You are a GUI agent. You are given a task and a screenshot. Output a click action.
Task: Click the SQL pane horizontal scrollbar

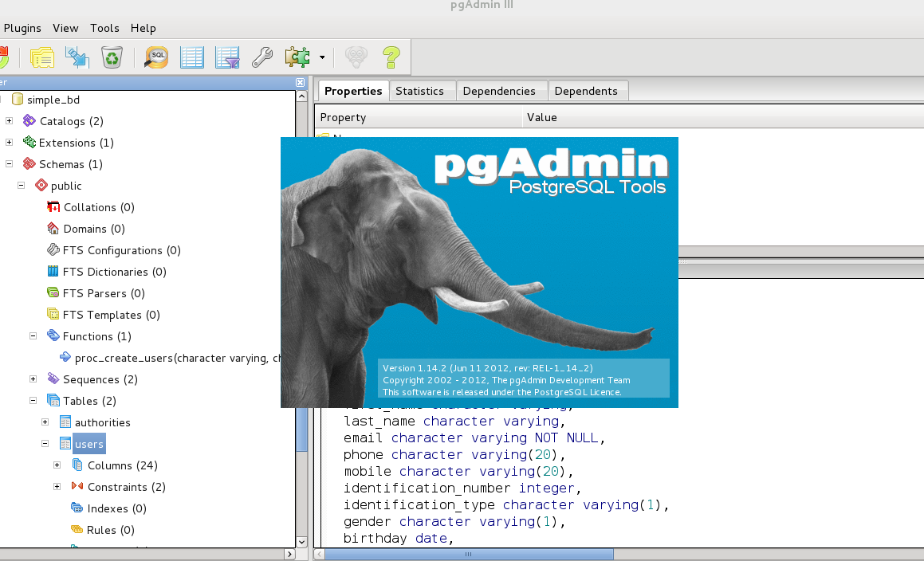pyautogui.click(x=469, y=554)
